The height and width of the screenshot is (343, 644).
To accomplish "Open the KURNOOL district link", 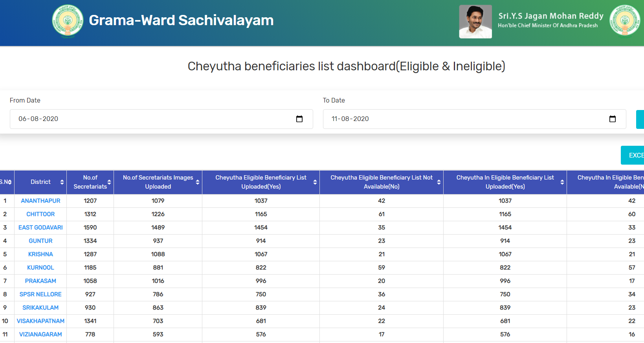I will (x=40, y=268).
